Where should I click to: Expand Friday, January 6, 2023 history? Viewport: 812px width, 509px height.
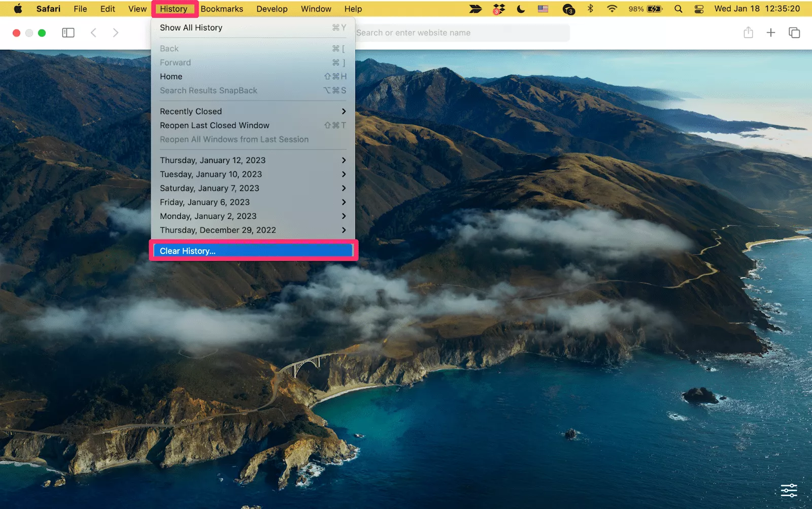tap(253, 202)
